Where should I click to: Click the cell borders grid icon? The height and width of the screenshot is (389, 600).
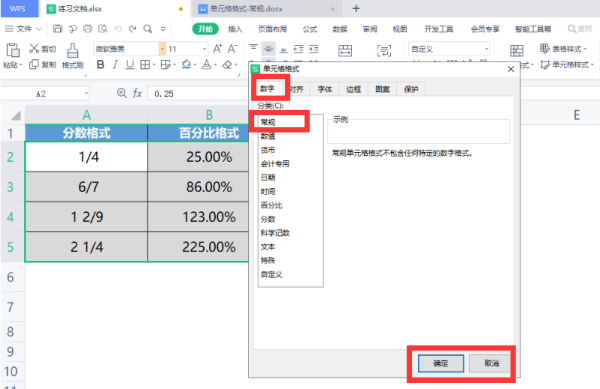[145, 65]
